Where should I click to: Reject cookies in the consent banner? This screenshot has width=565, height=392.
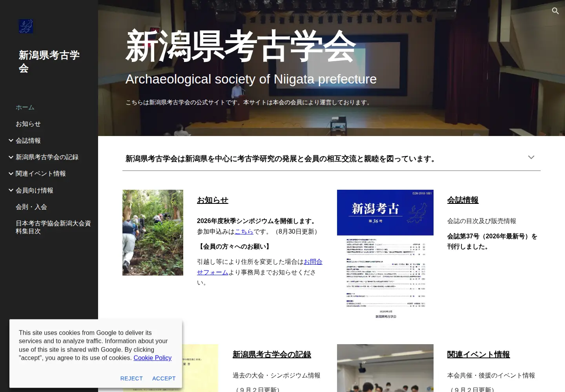tap(131, 379)
